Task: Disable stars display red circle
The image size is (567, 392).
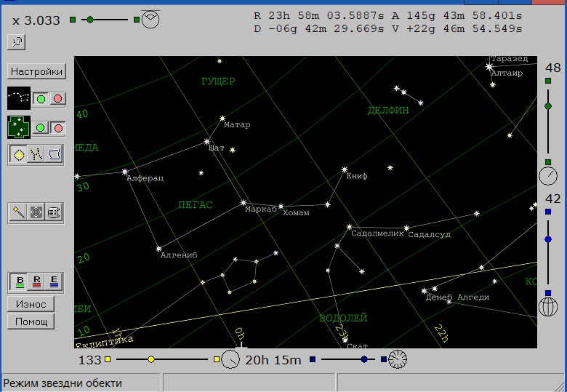Action: click(x=58, y=128)
